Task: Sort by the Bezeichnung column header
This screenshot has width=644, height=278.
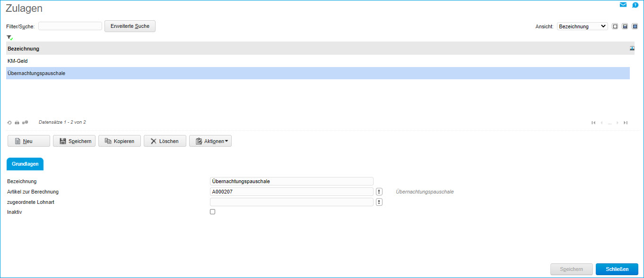Action: (23, 49)
